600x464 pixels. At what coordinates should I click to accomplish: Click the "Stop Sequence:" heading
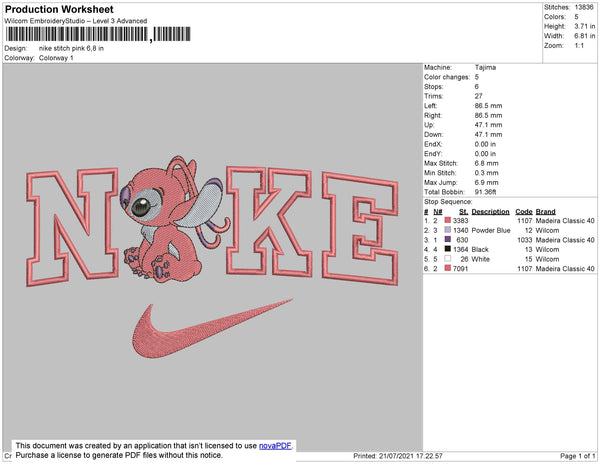pos(448,202)
